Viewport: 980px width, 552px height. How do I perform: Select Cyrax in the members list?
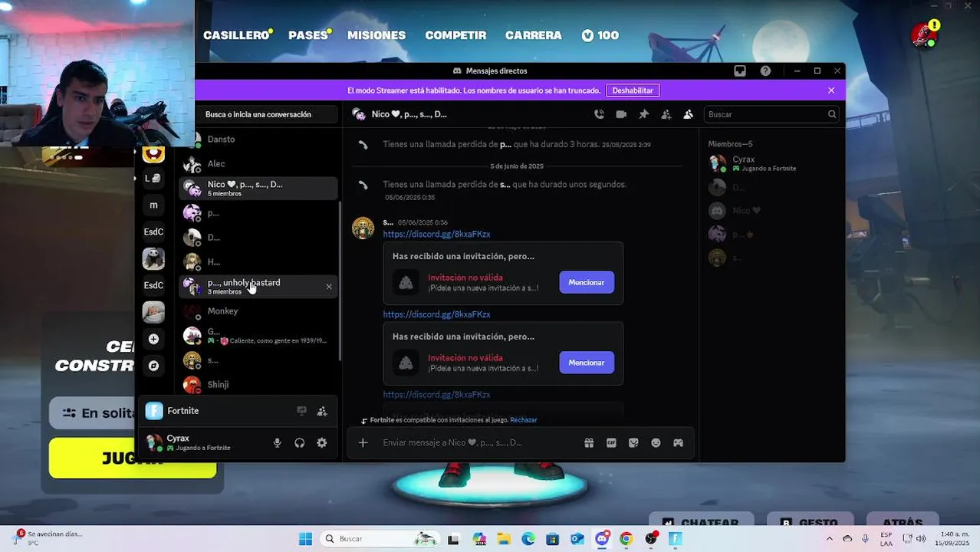point(771,163)
